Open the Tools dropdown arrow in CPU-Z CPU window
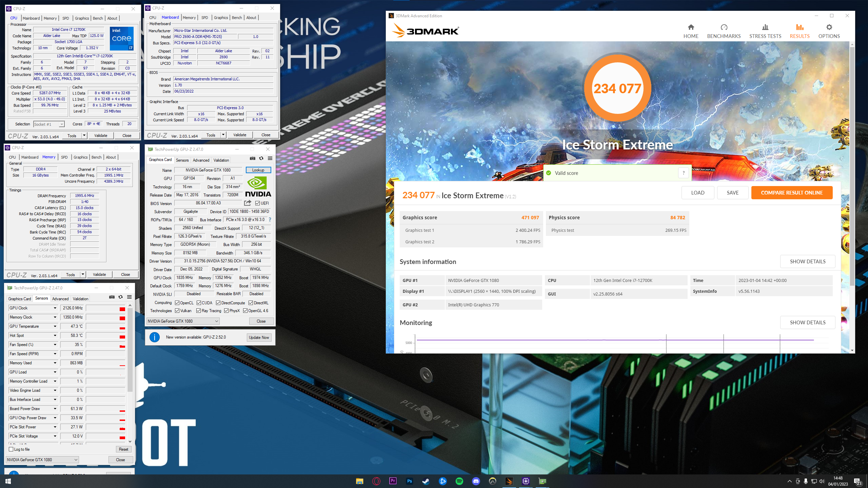 coord(84,136)
